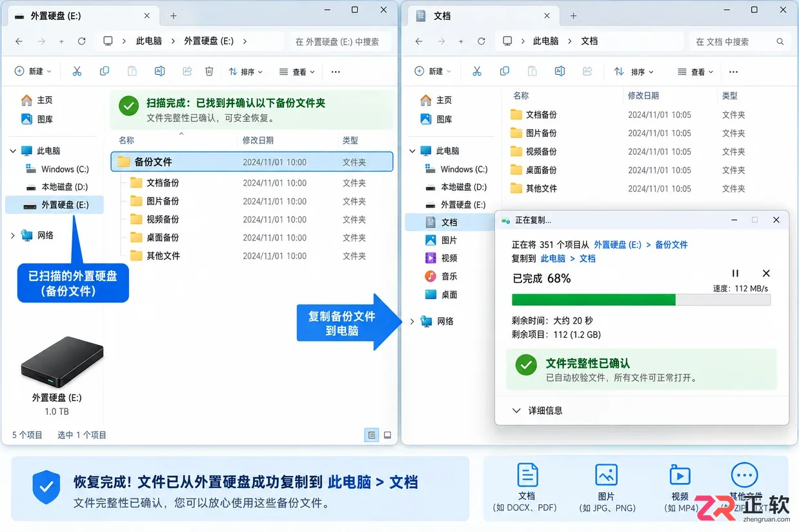Refresh the 外置硬盘 window
The image size is (799, 532).
(x=82, y=41)
